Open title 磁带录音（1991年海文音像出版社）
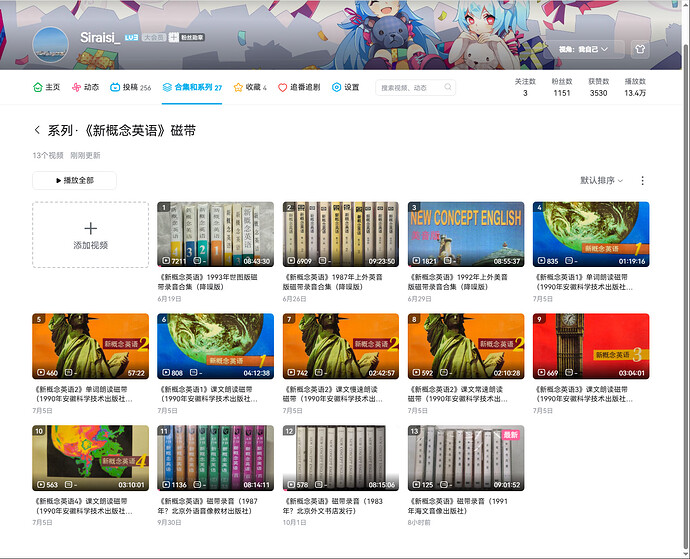The height and width of the screenshot is (559, 690). coord(458,506)
